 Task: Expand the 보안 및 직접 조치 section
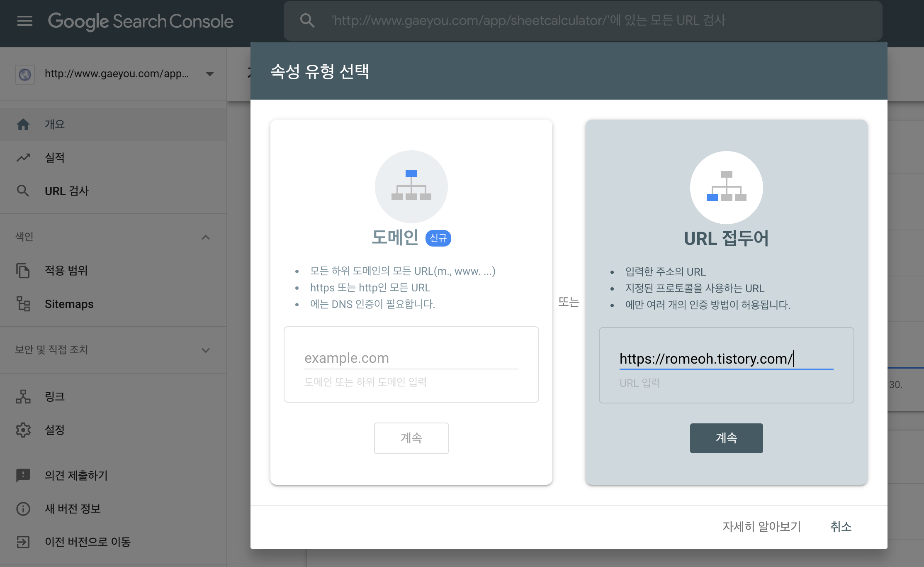[206, 350]
